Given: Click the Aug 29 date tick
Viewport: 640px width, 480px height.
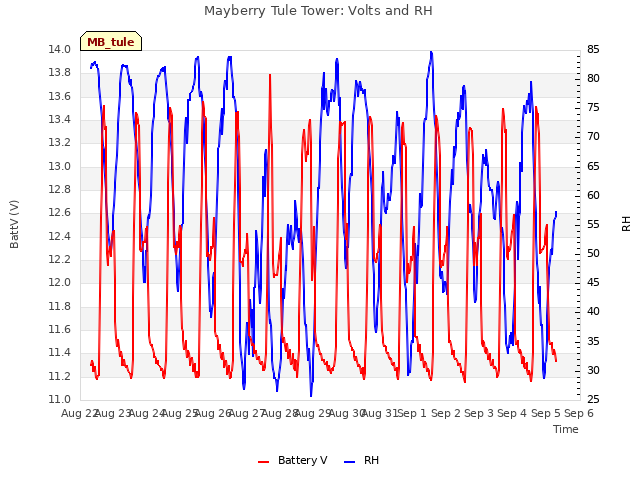Looking at the screenshot, I should [x=312, y=413].
